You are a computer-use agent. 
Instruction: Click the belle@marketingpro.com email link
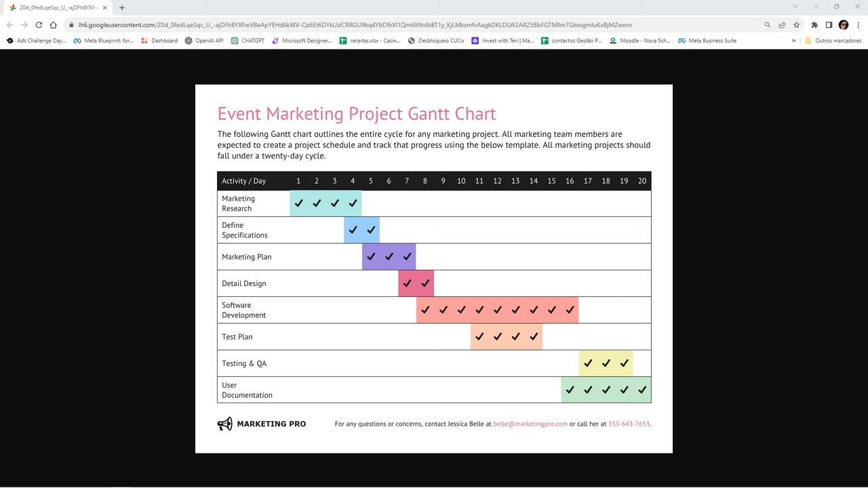coord(530,424)
